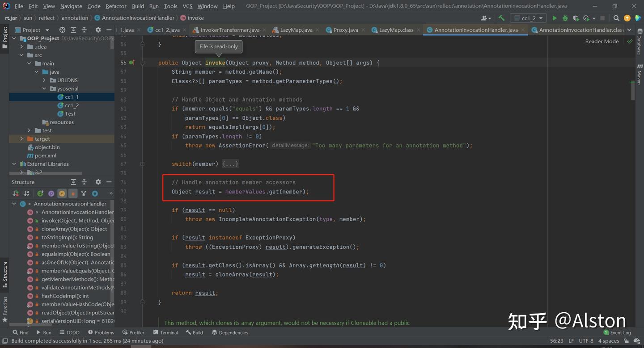The width and height of the screenshot is (644, 348).
Task: Collapse all nodes in Structure panel
Action: pyautogui.click(x=84, y=182)
